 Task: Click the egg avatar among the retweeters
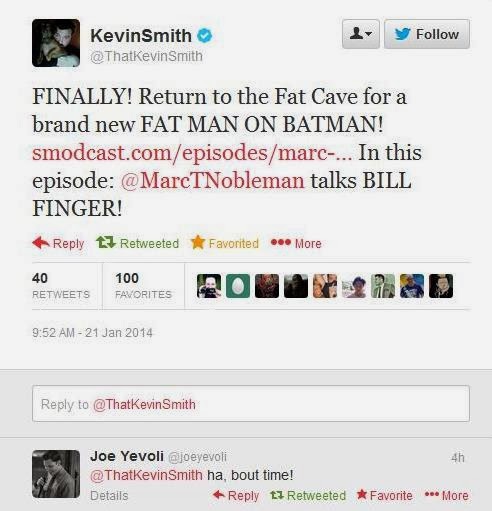tap(238, 286)
